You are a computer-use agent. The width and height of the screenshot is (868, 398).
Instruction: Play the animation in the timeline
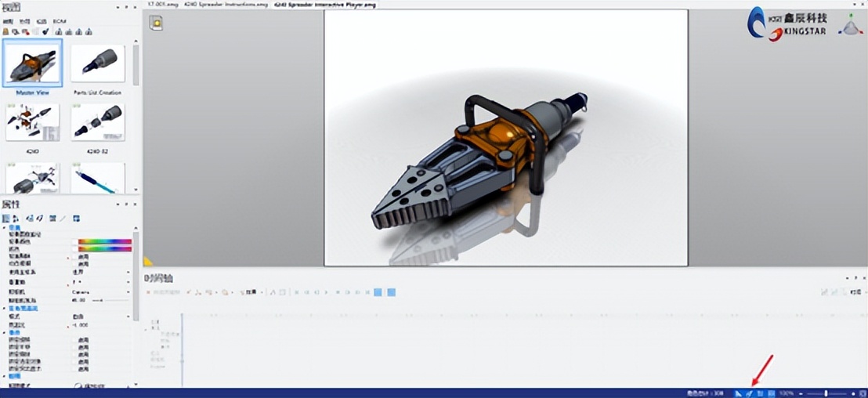tap(326, 292)
